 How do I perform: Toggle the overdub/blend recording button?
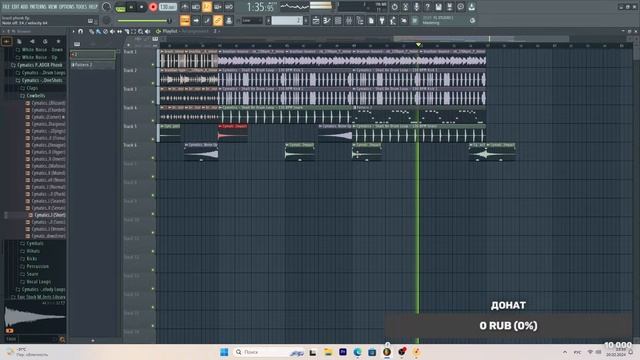pos(218,7)
